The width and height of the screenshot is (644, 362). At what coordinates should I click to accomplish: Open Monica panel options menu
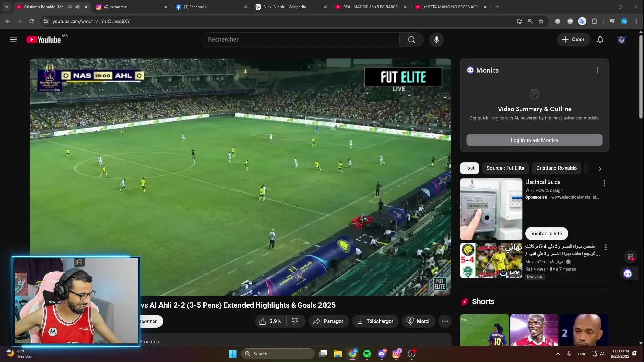coord(597,70)
